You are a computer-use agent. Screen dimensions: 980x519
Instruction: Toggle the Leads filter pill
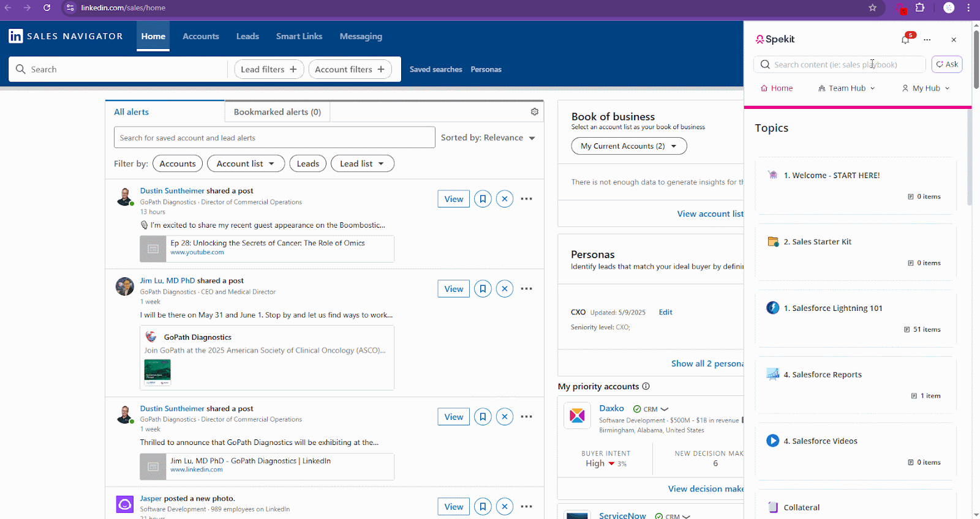[308, 163]
